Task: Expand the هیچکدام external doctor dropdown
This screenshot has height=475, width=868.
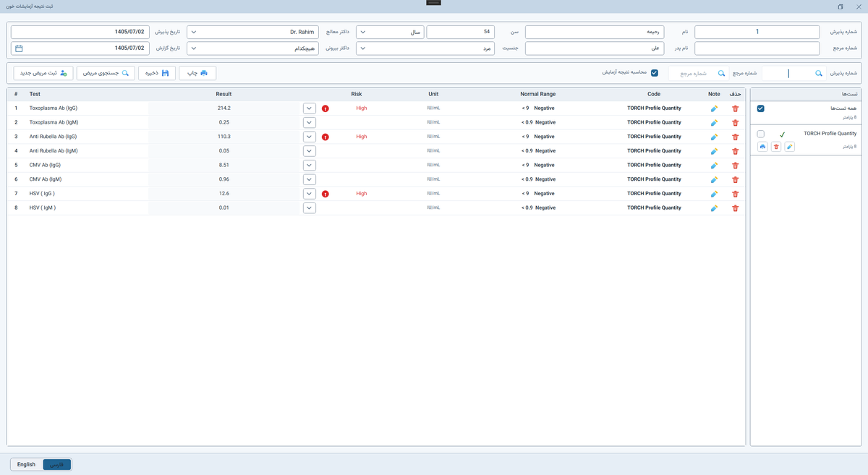Action: coord(252,48)
